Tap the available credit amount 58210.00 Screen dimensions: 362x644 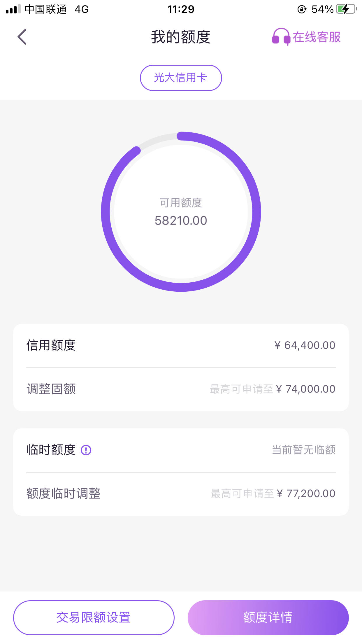pyautogui.click(x=181, y=220)
